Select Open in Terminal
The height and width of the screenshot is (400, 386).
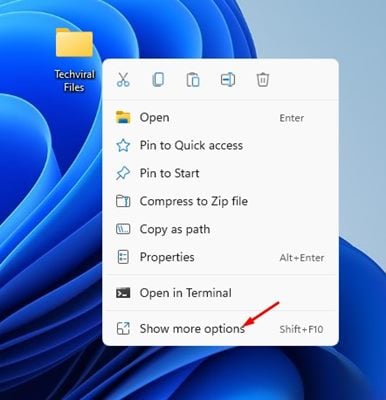coord(220,293)
